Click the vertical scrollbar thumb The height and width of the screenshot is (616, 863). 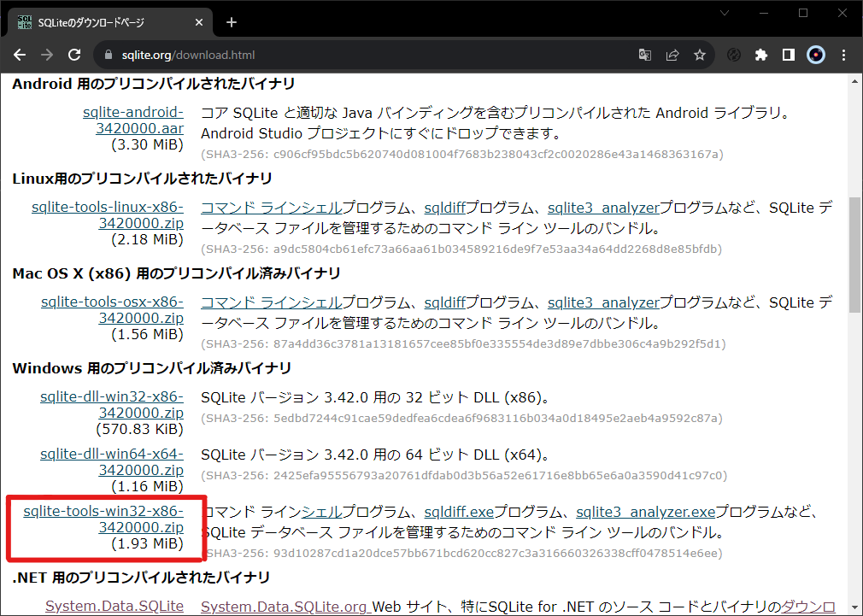[854, 255]
